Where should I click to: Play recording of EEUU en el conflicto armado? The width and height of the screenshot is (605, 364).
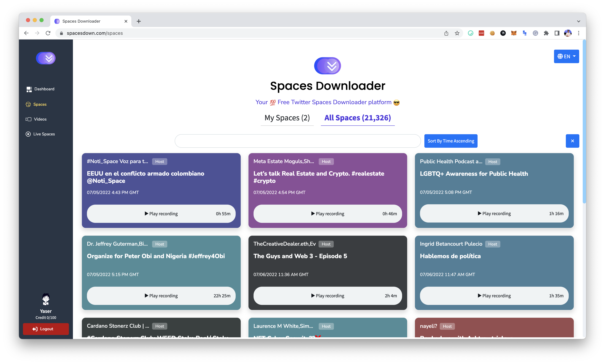coord(161,214)
